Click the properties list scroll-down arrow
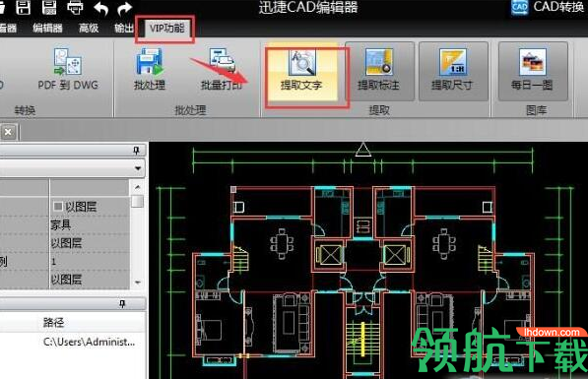The width and height of the screenshot is (588, 379). pyautogui.click(x=138, y=283)
